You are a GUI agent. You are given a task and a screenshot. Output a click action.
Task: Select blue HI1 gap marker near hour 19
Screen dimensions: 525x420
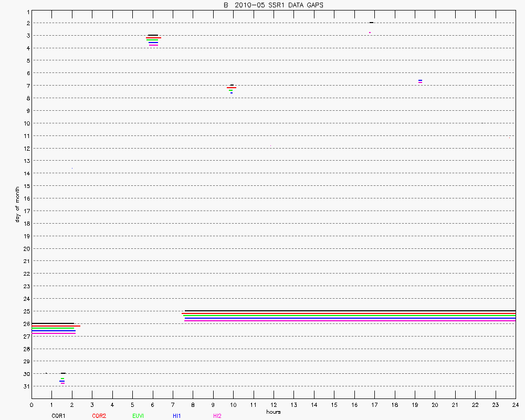420,80
